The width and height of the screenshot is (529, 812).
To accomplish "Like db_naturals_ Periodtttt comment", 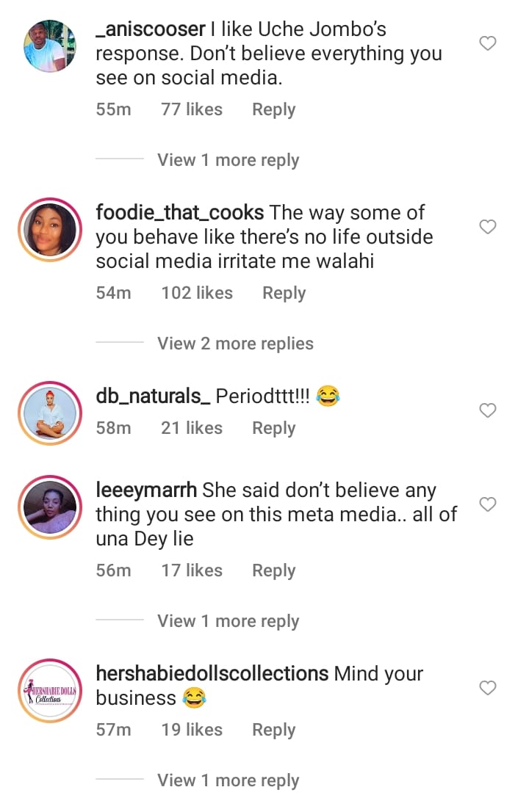I will coord(488,411).
